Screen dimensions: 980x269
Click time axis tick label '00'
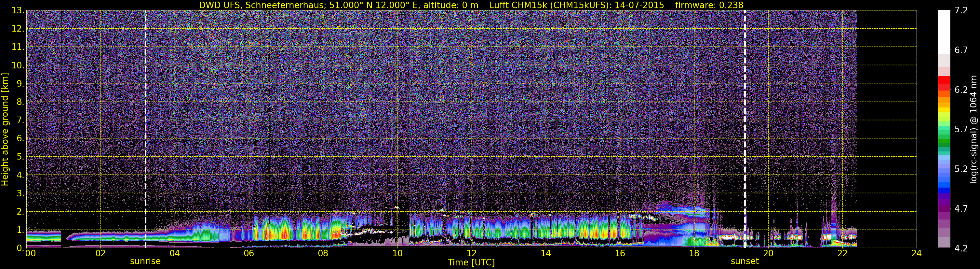[31, 253]
